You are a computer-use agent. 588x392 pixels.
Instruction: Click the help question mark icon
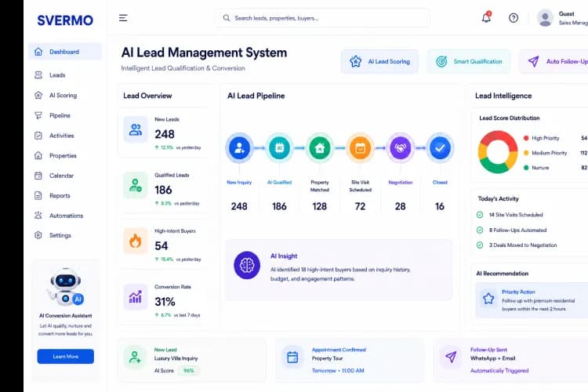pos(514,18)
